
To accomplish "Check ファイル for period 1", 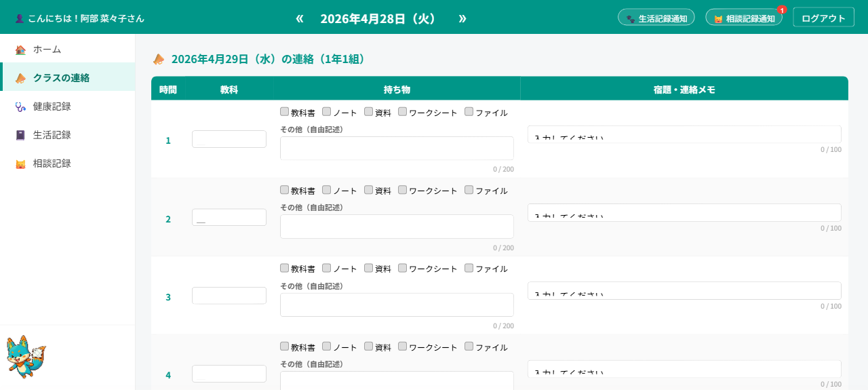I will 469,112.
